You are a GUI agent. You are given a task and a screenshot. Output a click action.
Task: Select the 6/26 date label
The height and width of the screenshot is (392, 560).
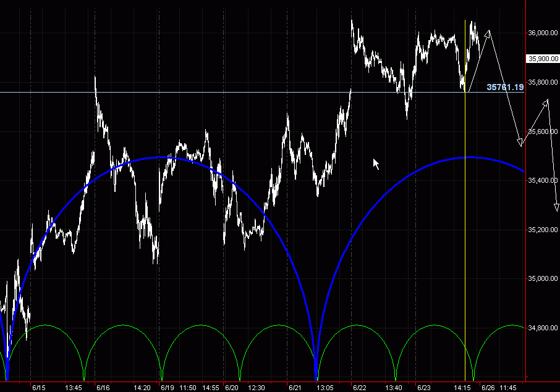(x=488, y=388)
